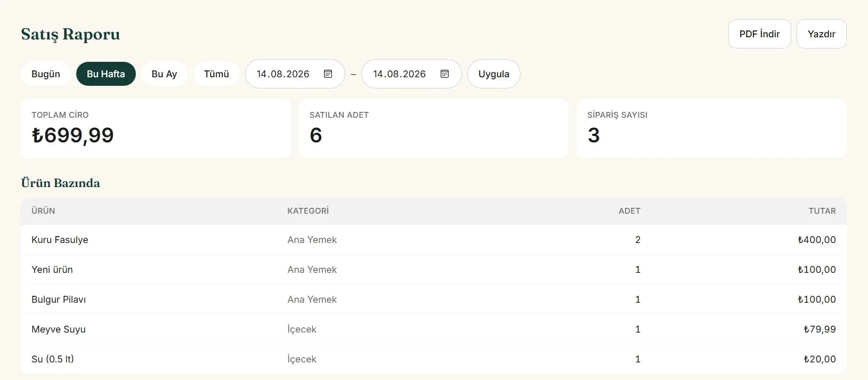Select the Su (0.5 lt) product name
The height and width of the screenshot is (380, 868).
(x=53, y=359)
